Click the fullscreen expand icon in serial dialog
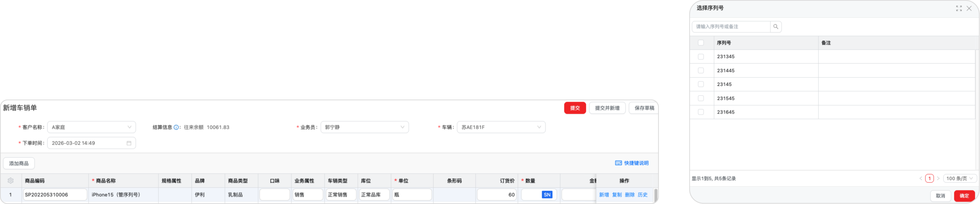Viewport: 980px width, 204px height. click(x=959, y=8)
